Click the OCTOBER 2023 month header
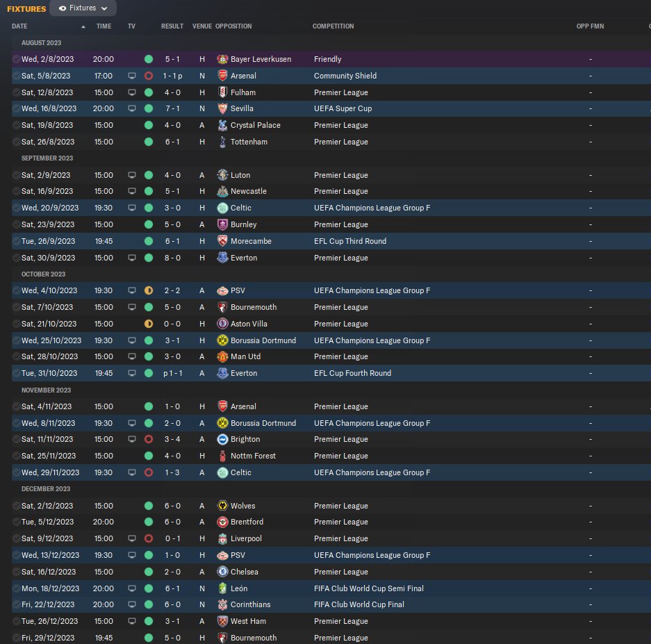Image resolution: width=651 pixels, height=644 pixels. click(x=43, y=274)
